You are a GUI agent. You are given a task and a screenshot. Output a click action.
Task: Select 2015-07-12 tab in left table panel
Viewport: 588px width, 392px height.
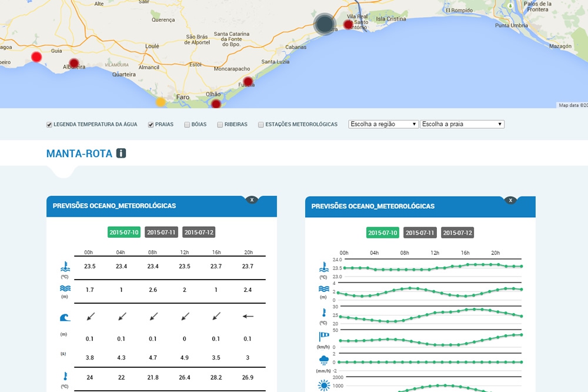tap(199, 232)
